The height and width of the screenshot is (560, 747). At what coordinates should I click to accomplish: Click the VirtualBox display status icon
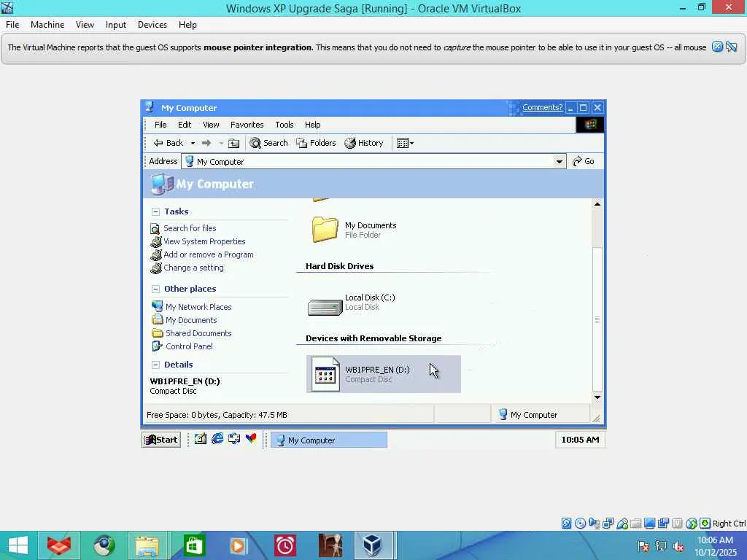649,524
